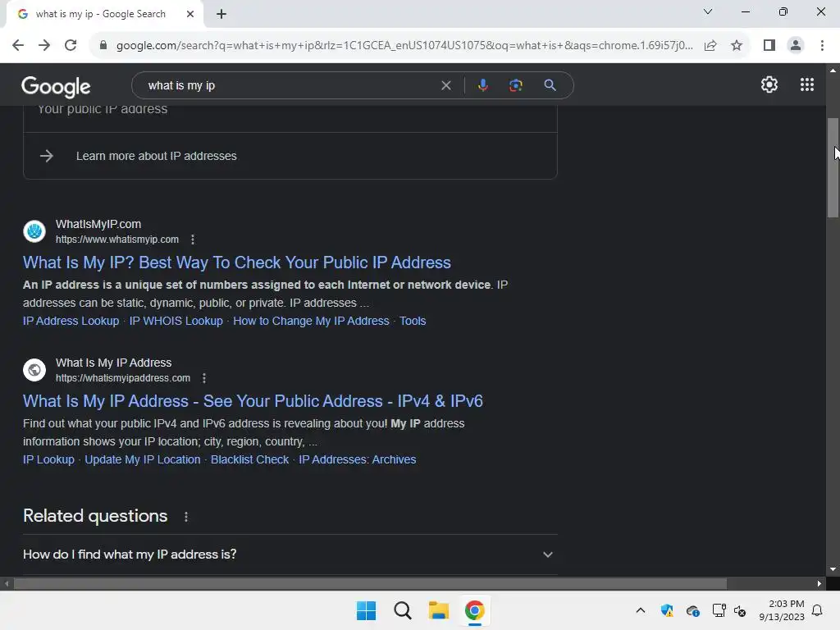This screenshot has width=840, height=630.
Task: Click the site lock icon in address bar
Action: pos(103,46)
